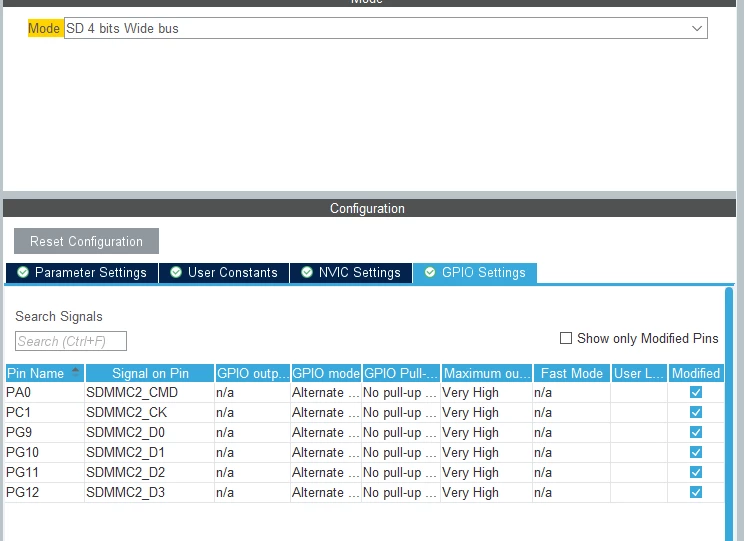Click the Signal on Pin column header

point(150,373)
